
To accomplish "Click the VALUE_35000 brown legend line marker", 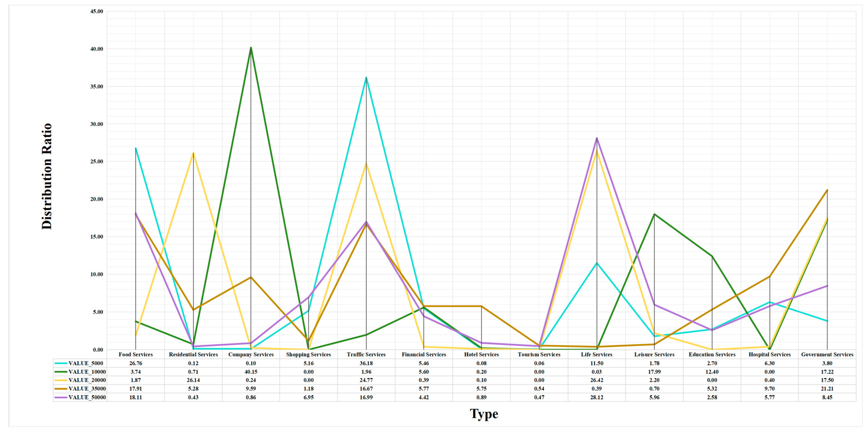I will (61, 388).
